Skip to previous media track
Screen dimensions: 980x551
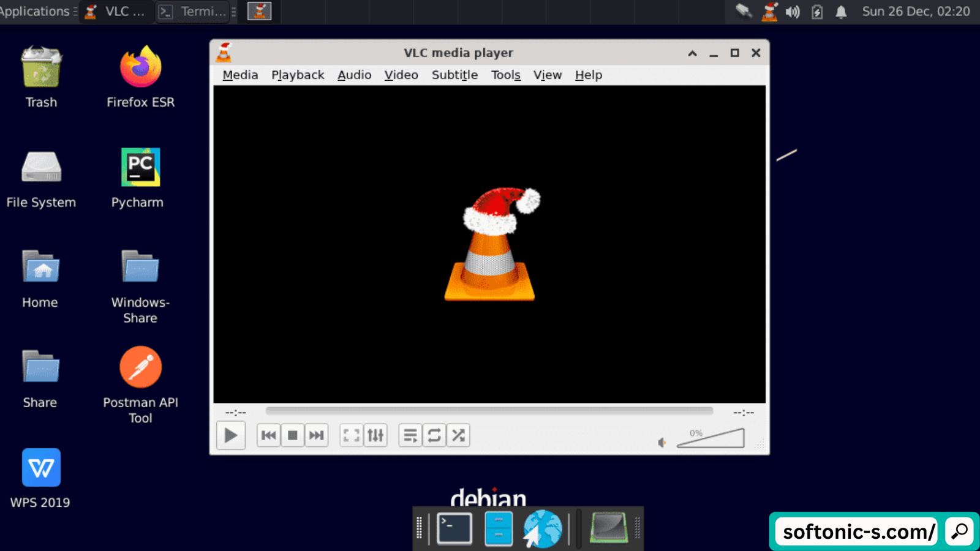coord(268,435)
